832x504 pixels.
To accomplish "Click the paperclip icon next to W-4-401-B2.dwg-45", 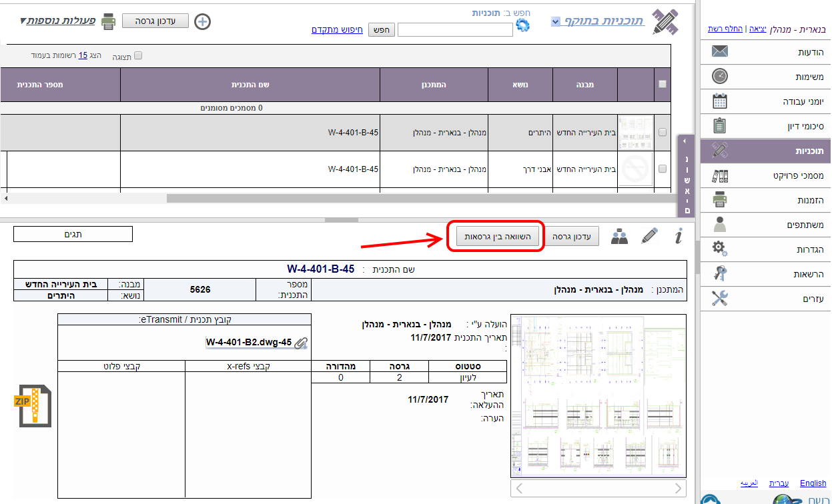I will point(301,343).
